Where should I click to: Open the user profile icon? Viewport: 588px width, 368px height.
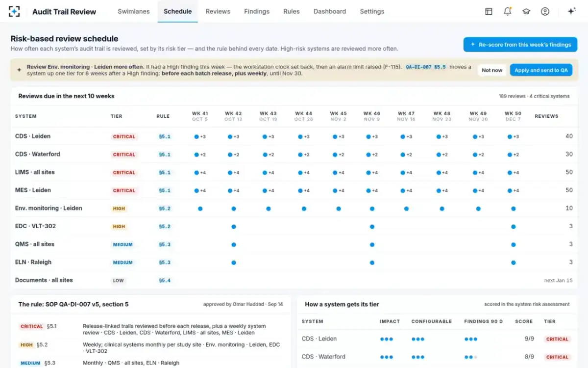(545, 11)
